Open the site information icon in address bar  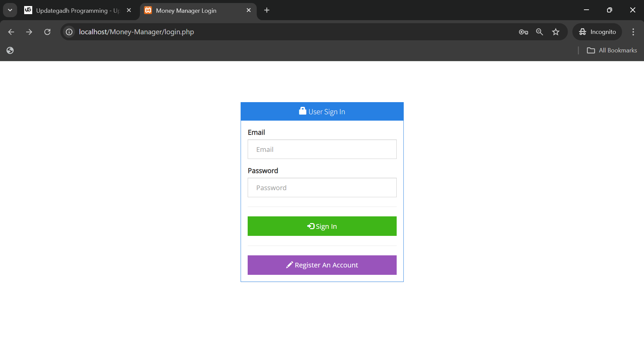click(x=69, y=32)
